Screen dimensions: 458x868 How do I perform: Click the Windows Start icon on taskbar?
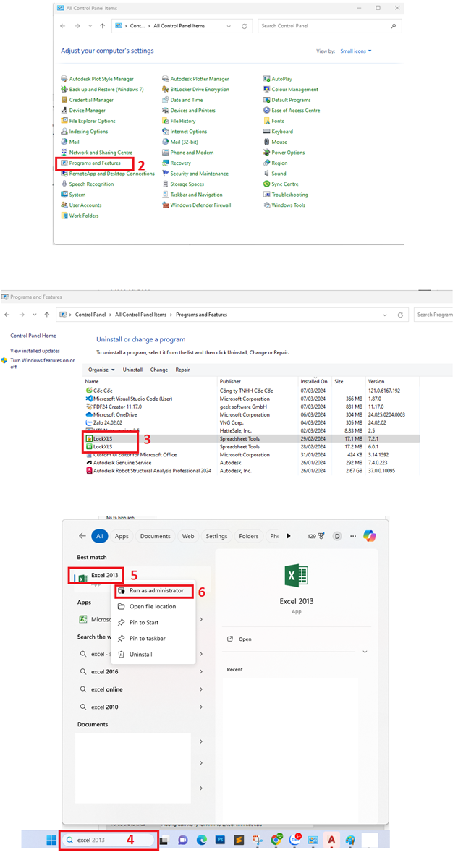point(51,841)
